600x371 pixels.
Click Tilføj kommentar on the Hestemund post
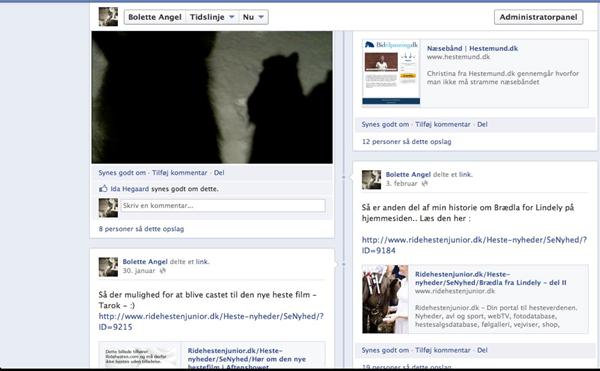click(443, 124)
